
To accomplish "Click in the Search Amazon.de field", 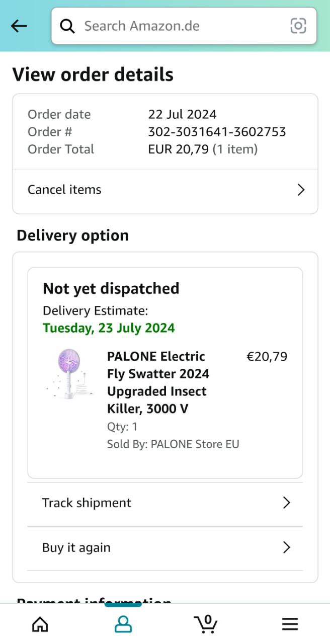I will pos(181,26).
